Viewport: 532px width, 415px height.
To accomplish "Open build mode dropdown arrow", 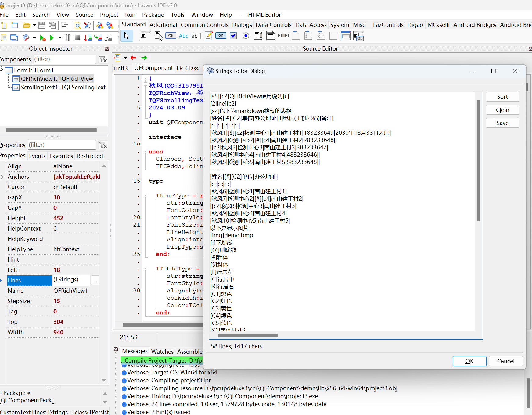I will (34, 38).
